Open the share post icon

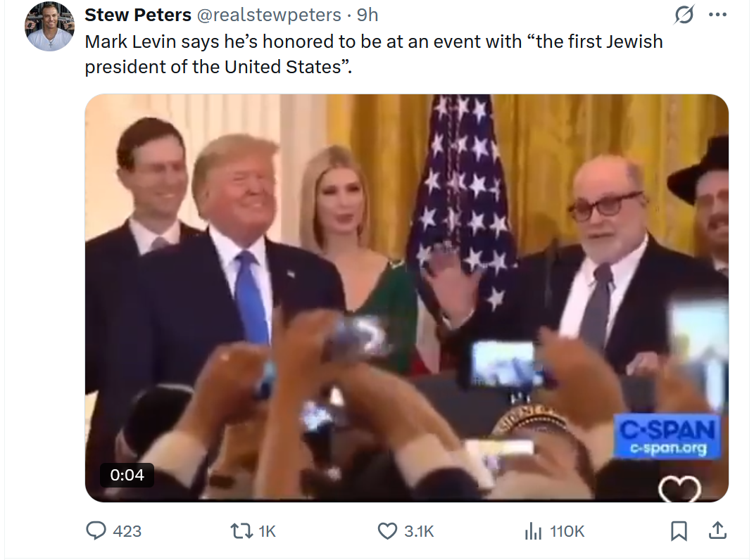(x=717, y=530)
